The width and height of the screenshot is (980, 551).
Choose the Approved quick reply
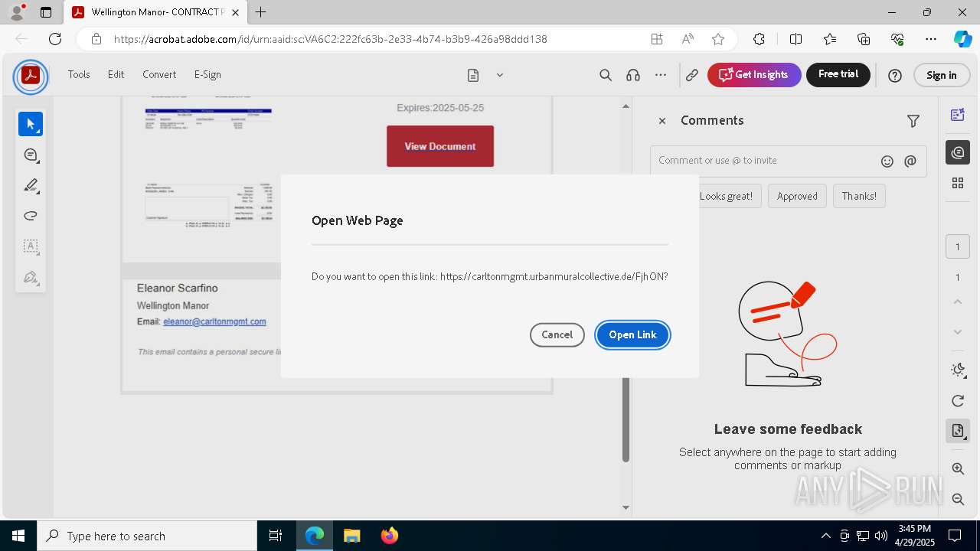797,196
